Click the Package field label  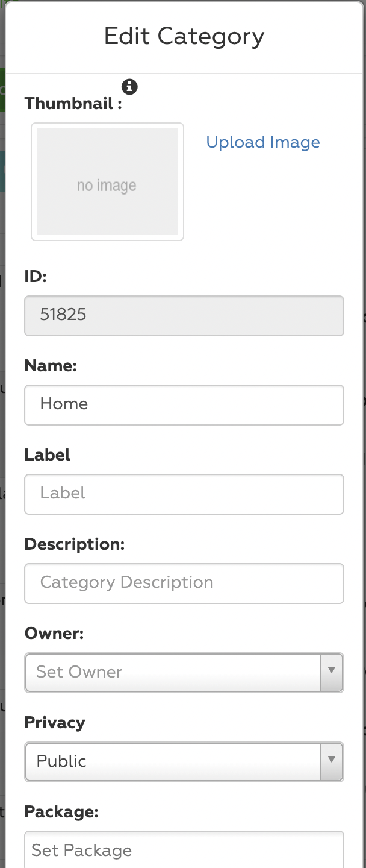point(61,812)
